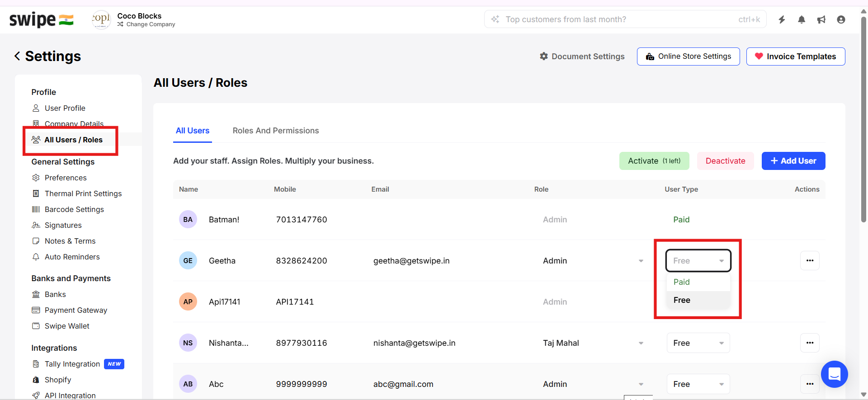Open Abc's Free user type dropdown
The width and height of the screenshot is (868, 400).
(698, 384)
